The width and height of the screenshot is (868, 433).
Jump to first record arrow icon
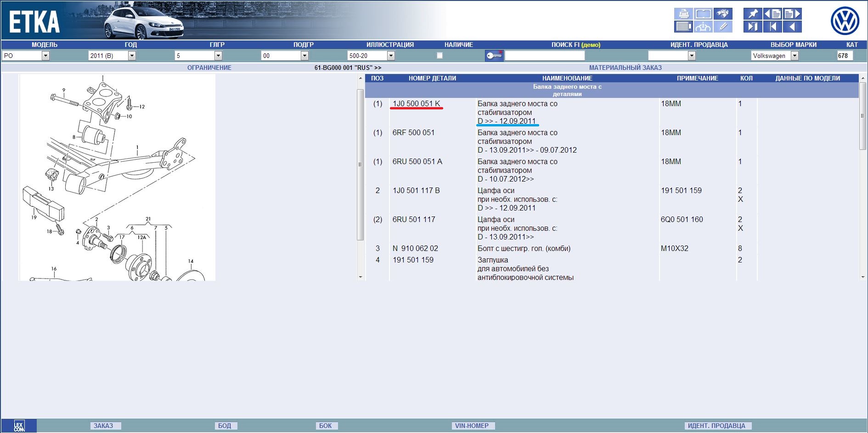coord(772,27)
